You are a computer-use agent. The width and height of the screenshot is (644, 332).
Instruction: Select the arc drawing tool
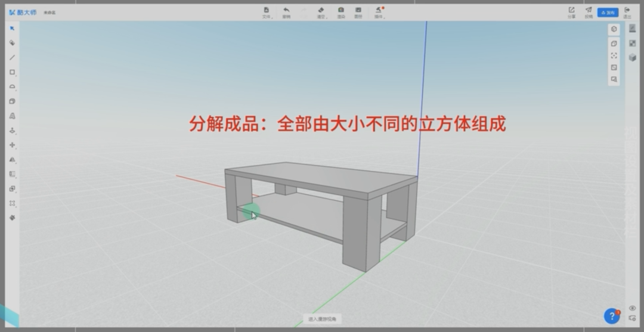[13, 86]
